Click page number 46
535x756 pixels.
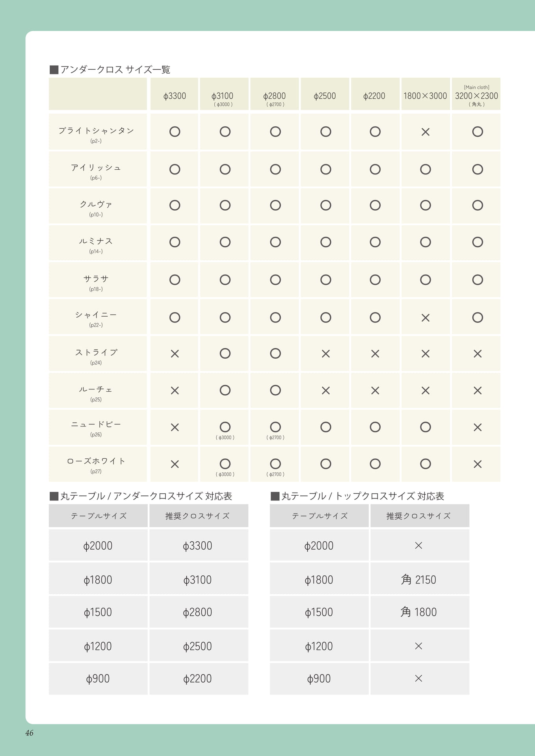29,733
